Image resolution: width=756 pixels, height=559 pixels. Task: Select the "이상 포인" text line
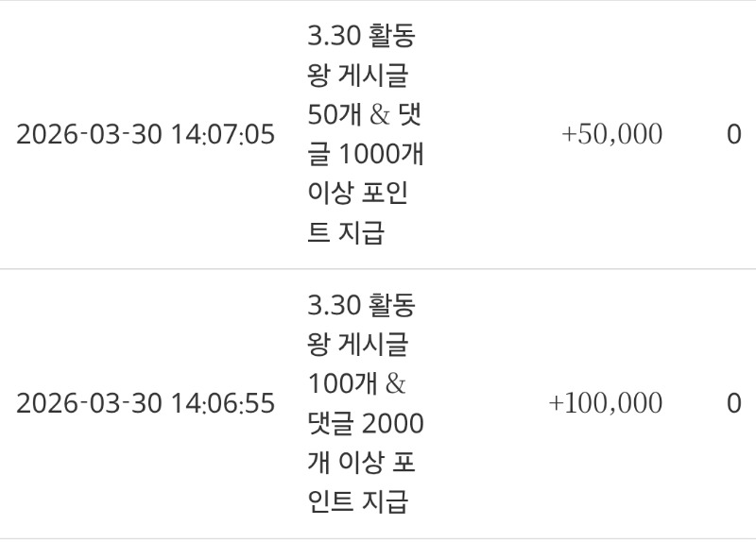[x=357, y=194]
